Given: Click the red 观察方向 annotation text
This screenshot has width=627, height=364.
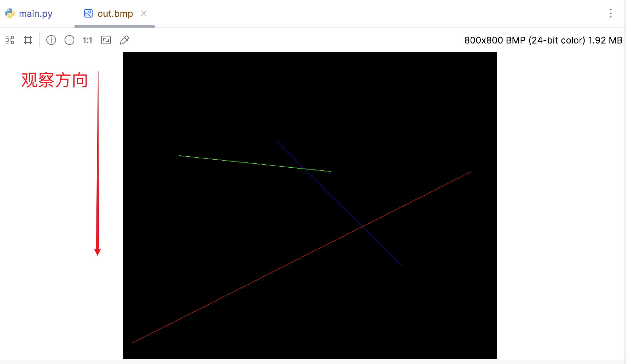Looking at the screenshot, I should point(54,80).
